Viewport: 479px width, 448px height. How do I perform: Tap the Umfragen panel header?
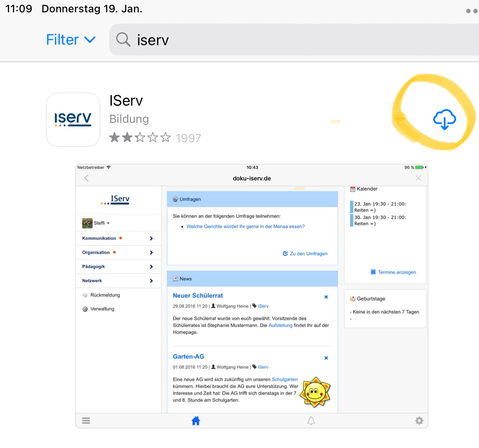coord(252,199)
